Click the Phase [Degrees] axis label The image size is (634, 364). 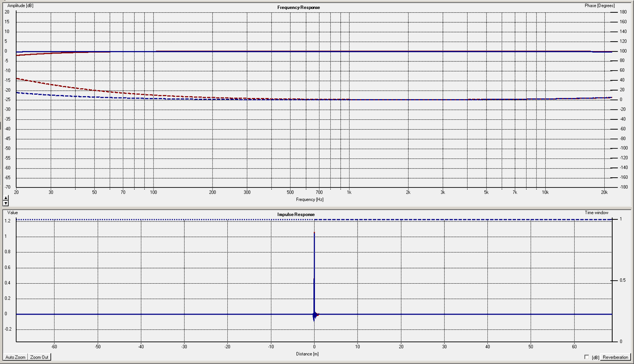pos(600,5)
